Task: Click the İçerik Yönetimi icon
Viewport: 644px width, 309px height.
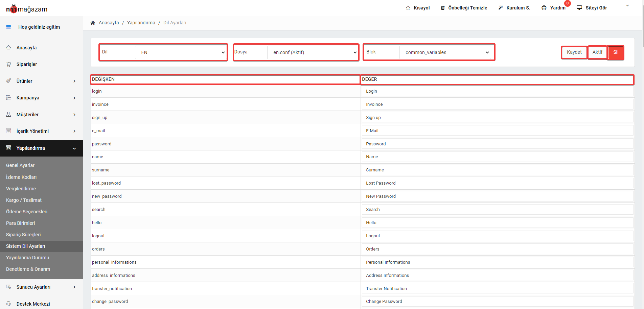Action: (8, 131)
